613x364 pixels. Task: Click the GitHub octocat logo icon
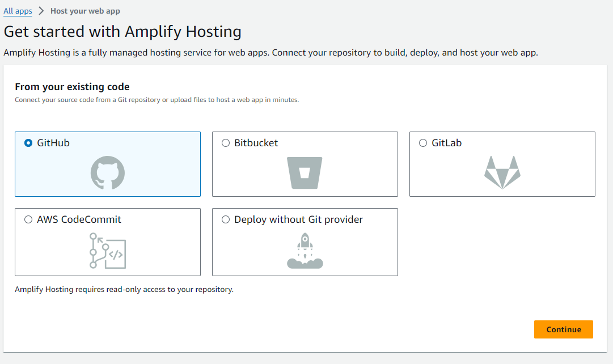click(x=108, y=173)
